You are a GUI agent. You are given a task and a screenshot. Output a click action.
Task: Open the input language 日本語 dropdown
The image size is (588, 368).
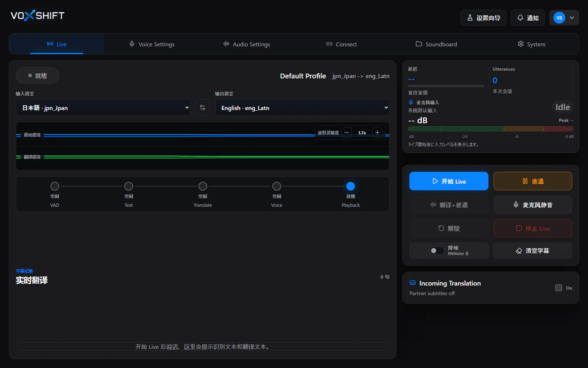[x=103, y=108]
